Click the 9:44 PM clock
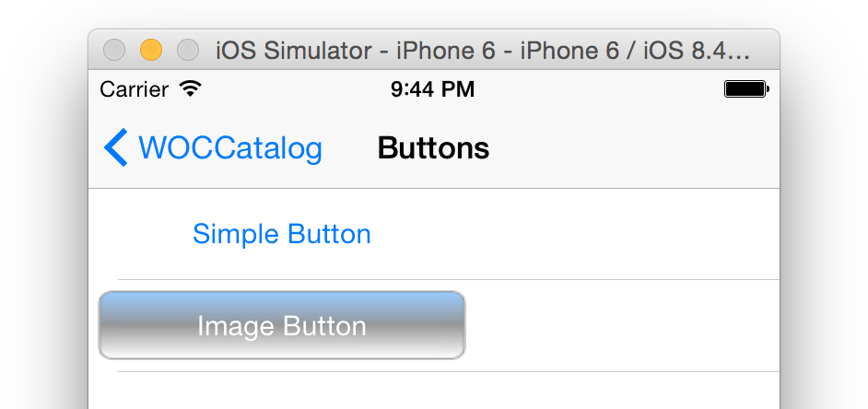The image size is (868, 409). 432,89
